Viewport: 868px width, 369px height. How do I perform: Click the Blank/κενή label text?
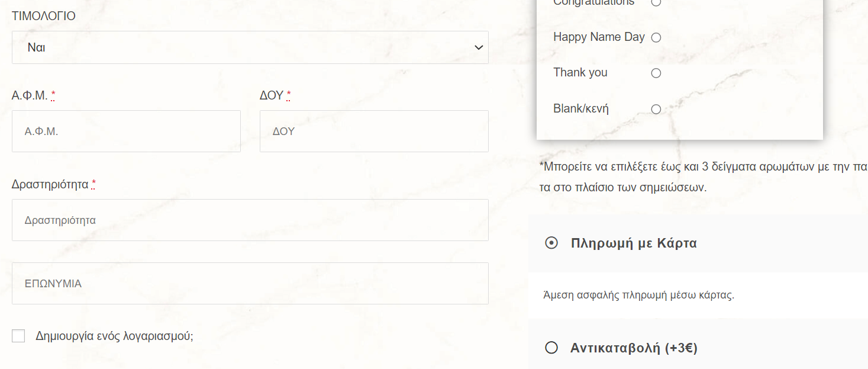coord(580,108)
